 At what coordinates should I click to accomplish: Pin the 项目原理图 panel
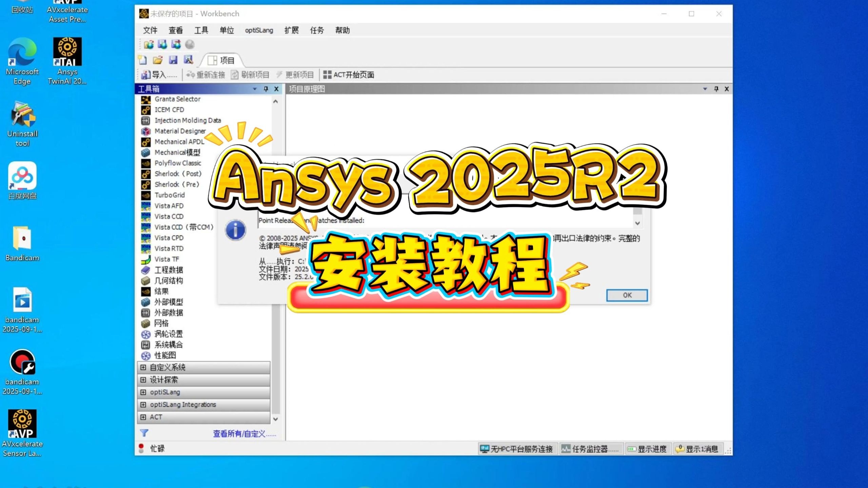[715, 89]
